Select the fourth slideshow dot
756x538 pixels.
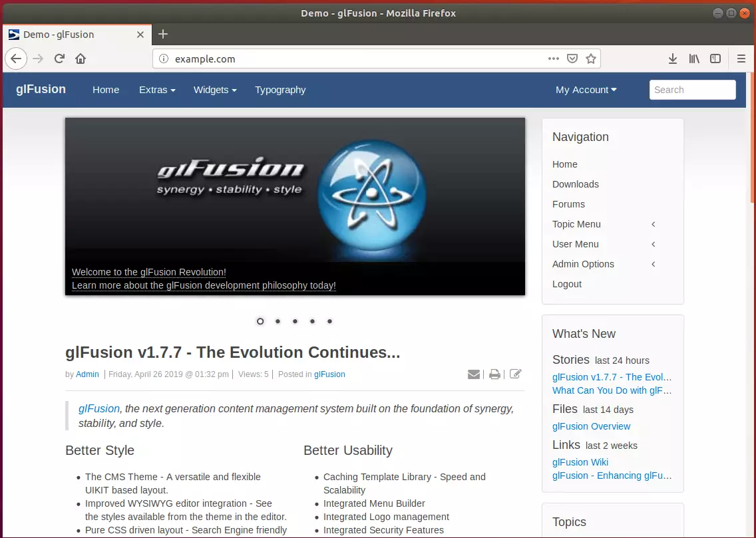click(312, 321)
